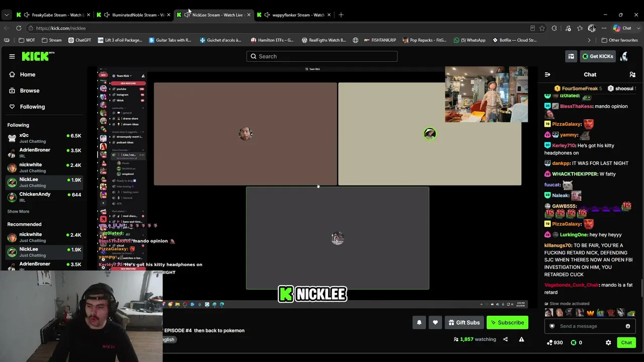644x362 pixels.
Task: Follow the channel with heart icon
Action: 435,323
